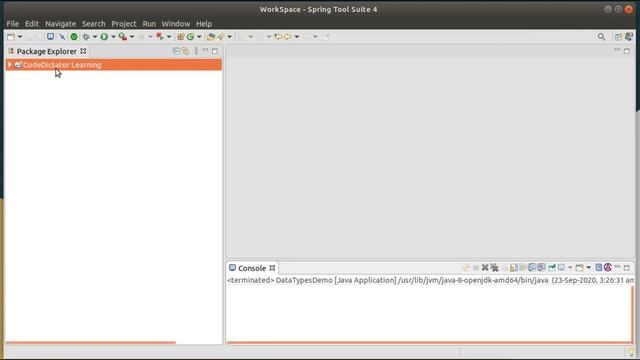The height and width of the screenshot is (360, 640).
Task: Close the Package Explorer view tab
Action: [83, 51]
